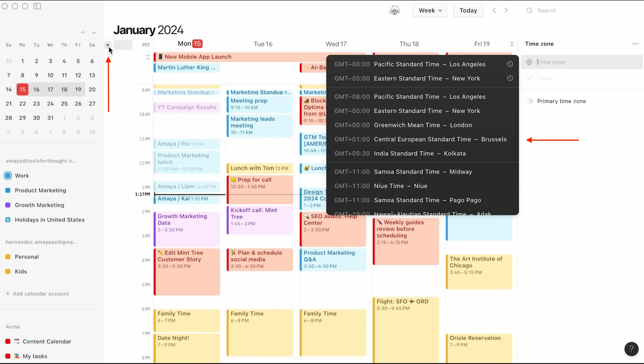Collapse all-day events section chevrons
This screenshot has width=644, height=364.
[148, 57]
